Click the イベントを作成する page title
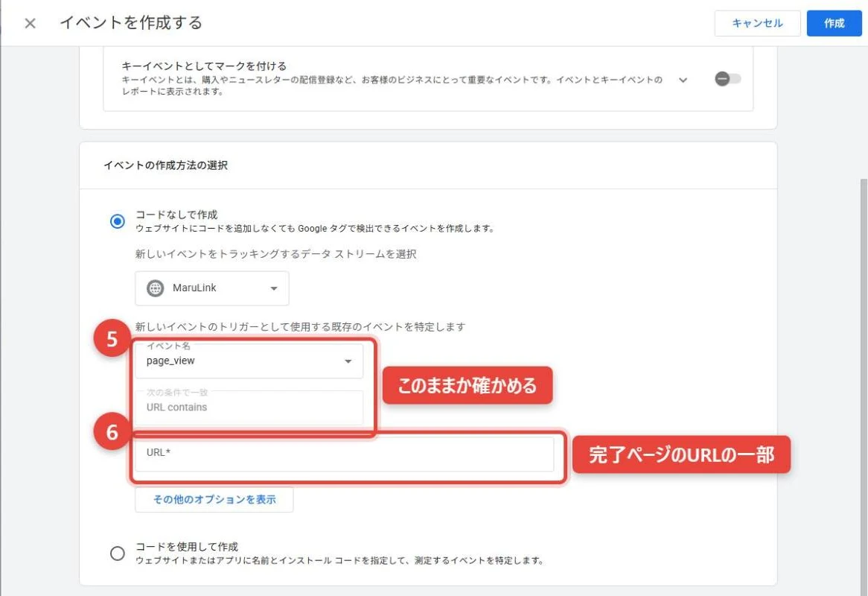 tap(131, 22)
